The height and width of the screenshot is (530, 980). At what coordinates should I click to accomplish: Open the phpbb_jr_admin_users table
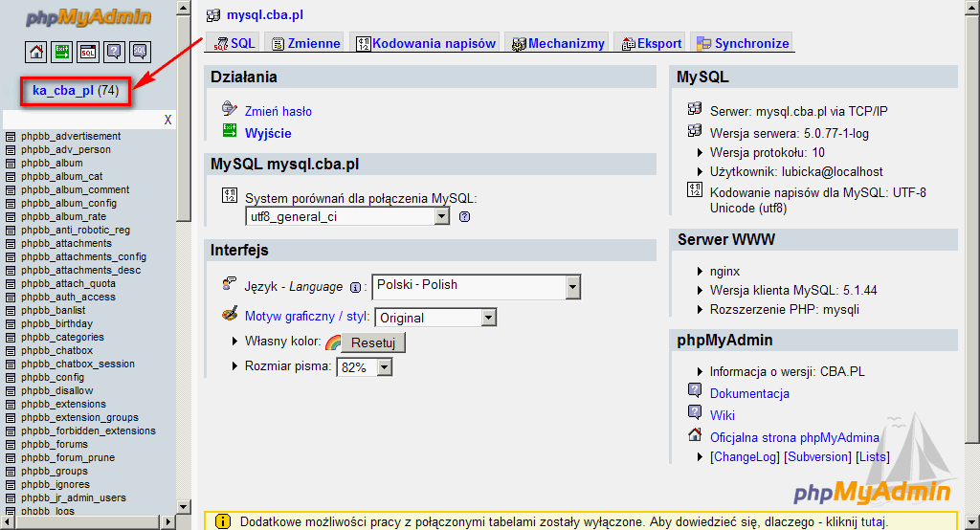click(73, 497)
